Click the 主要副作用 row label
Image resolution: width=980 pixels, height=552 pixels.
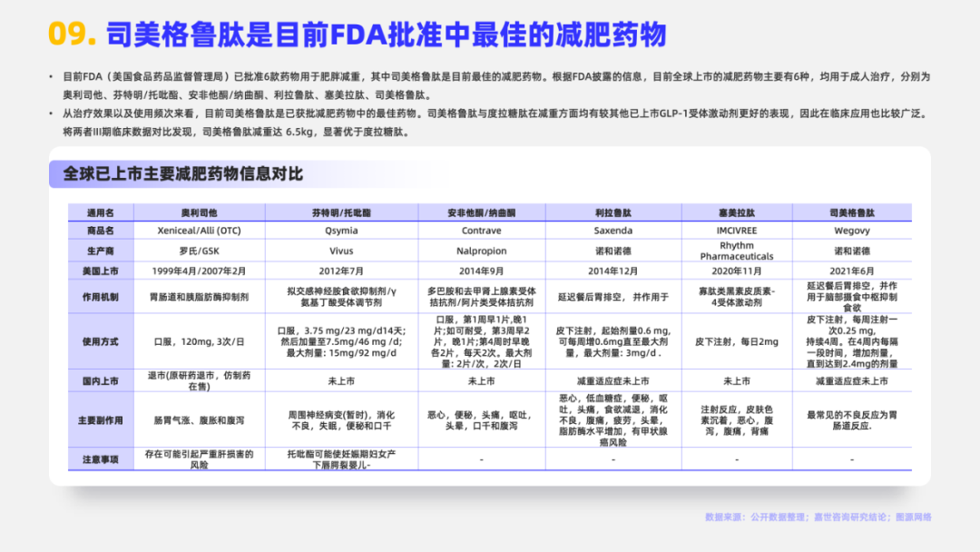[101, 420]
